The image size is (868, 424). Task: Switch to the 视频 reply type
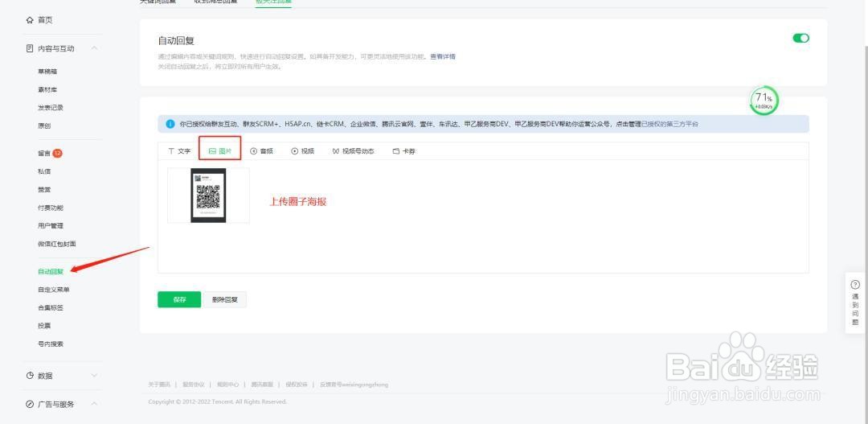pyautogui.click(x=302, y=150)
